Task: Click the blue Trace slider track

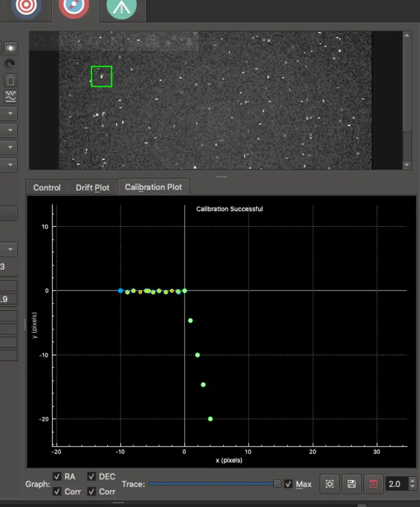Action: coord(211,484)
